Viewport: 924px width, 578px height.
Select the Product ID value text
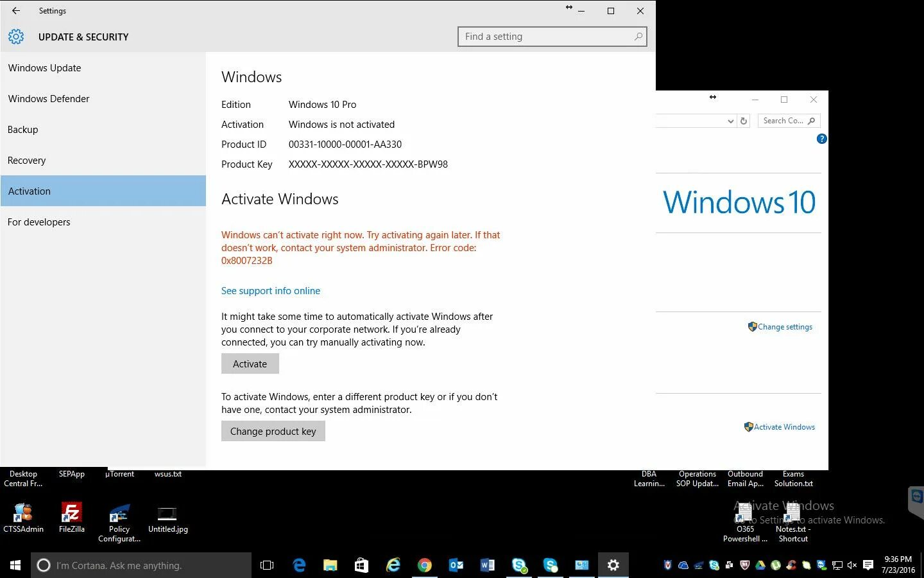345,144
